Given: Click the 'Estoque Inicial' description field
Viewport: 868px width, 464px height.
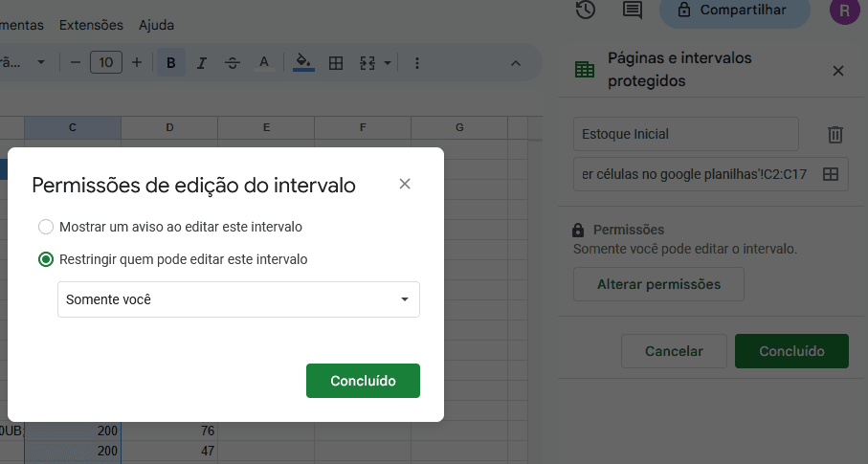Looking at the screenshot, I should 685,134.
